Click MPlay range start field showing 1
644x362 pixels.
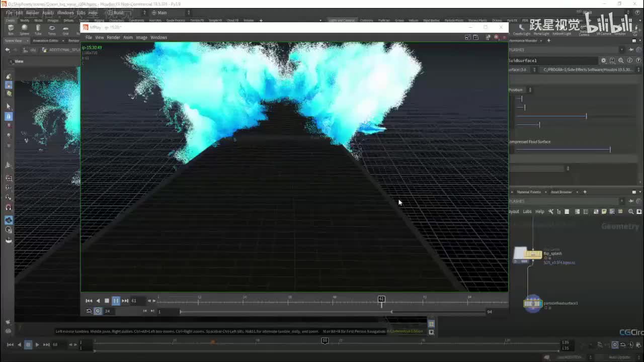[x=169, y=312]
